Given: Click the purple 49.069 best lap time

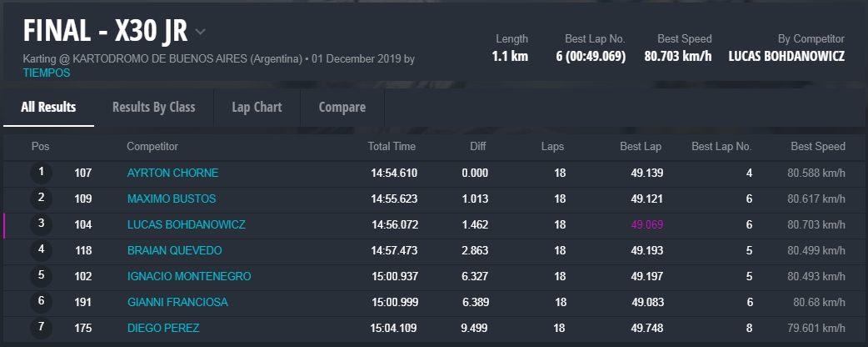Looking at the screenshot, I should coord(646,225).
